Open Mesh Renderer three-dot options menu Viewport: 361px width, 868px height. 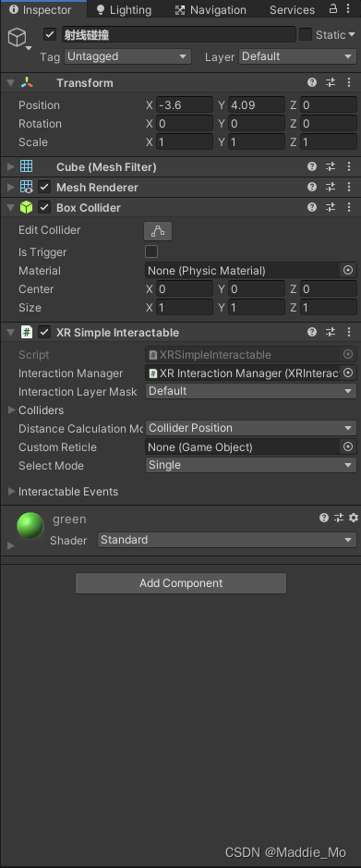(x=349, y=187)
